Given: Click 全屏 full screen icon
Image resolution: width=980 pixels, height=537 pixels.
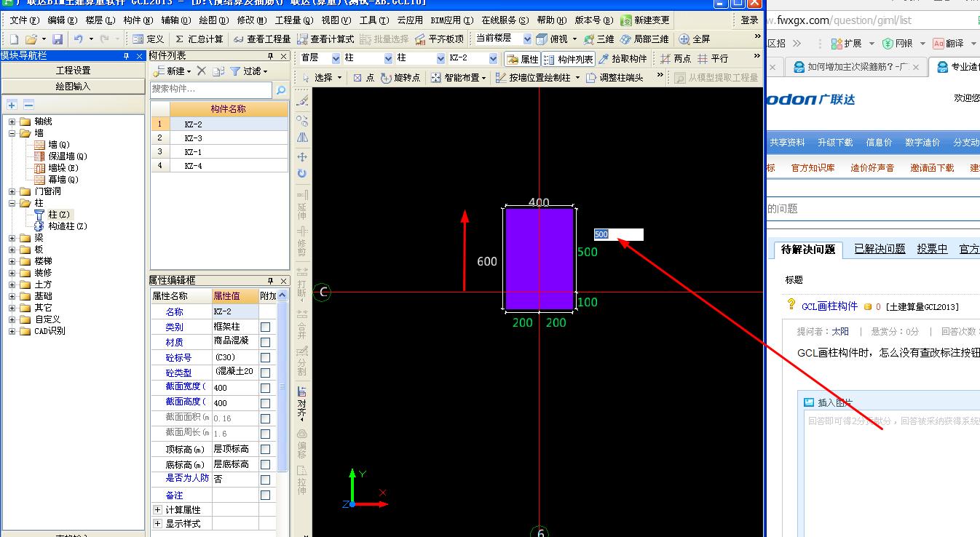Looking at the screenshot, I should click(x=694, y=39).
